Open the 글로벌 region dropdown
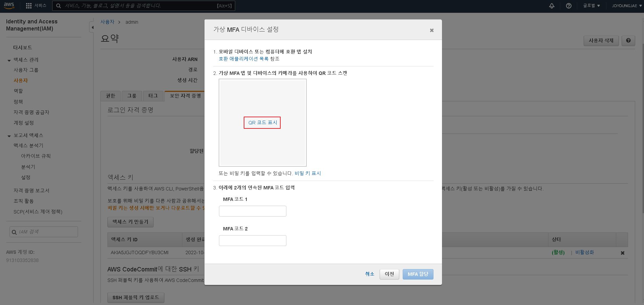The image size is (644, 305). pyautogui.click(x=591, y=6)
